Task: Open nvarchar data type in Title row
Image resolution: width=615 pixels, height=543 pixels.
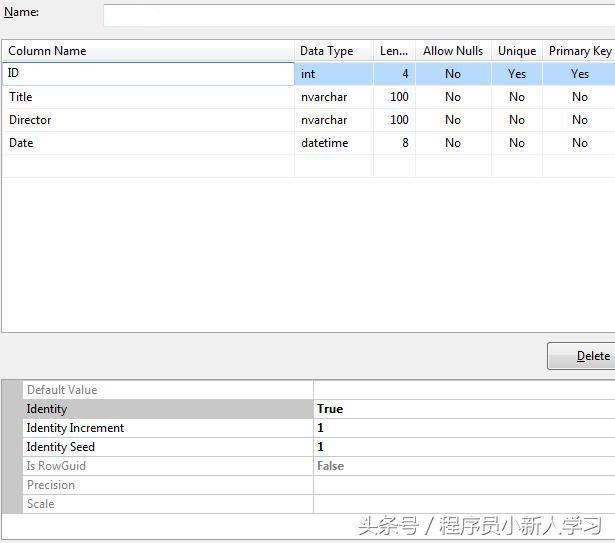Action: pyautogui.click(x=334, y=97)
